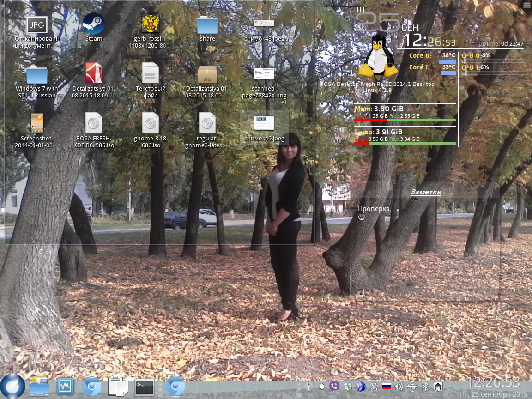Click the panel clock showing 12:26:53

[x=494, y=382]
